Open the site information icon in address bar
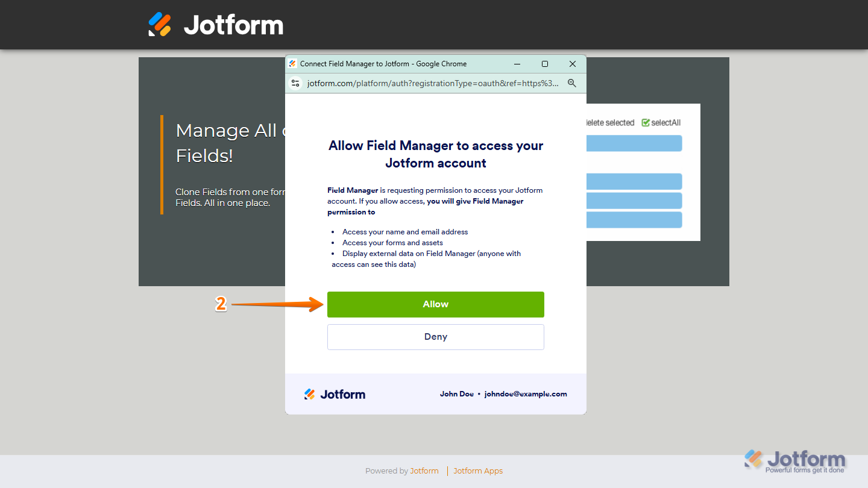 (x=295, y=83)
